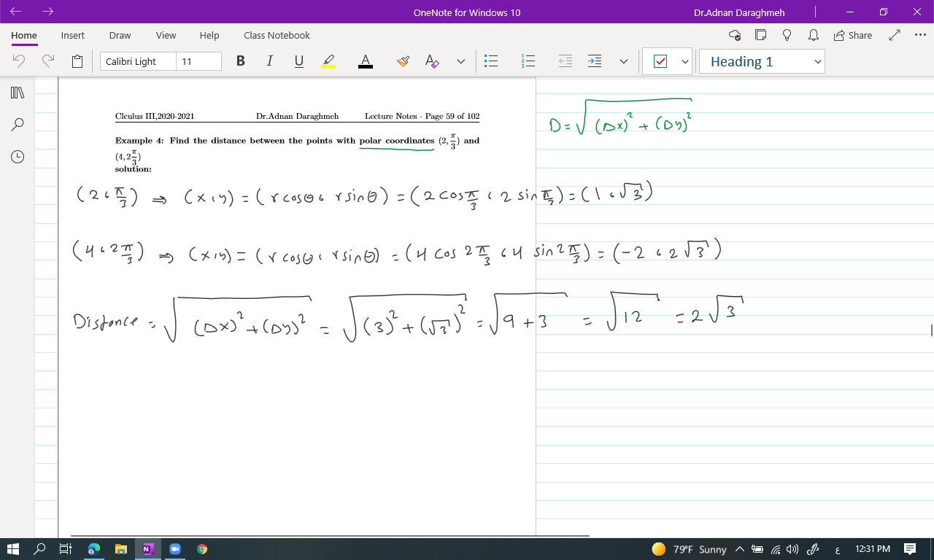Open the Heading 1 styles dropdown
Viewport: 934px width, 560px height.
tap(762, 62)
